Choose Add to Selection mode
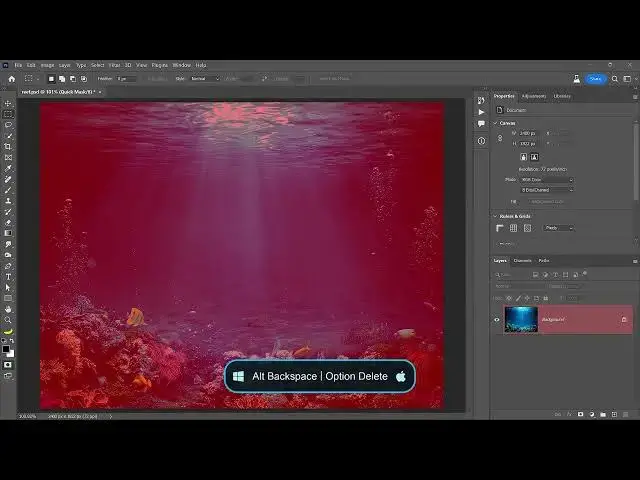This screenshot has width=640, height=480. coord(62,79)
